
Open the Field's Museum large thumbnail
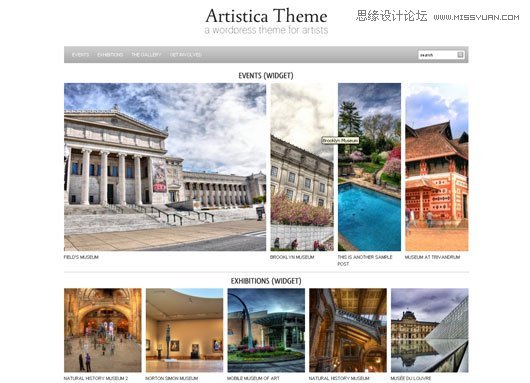165,167
